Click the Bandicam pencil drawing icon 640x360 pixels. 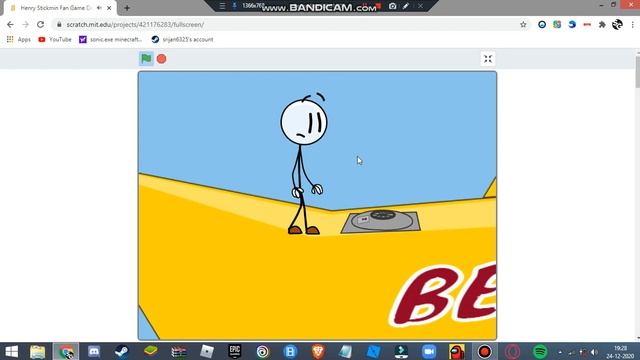coord(406,6)
